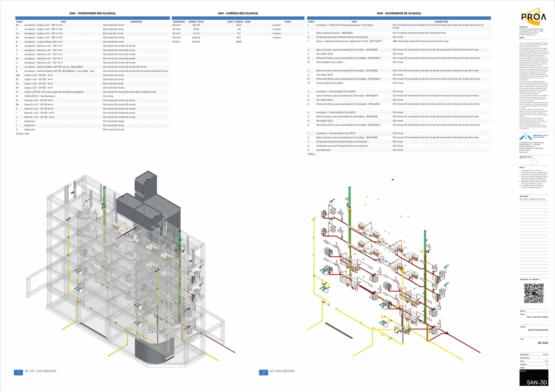The width and height of the screenshot is (555, 392).
Task: Click the Fecha 2025 field
Action: [x=534, y=361]
